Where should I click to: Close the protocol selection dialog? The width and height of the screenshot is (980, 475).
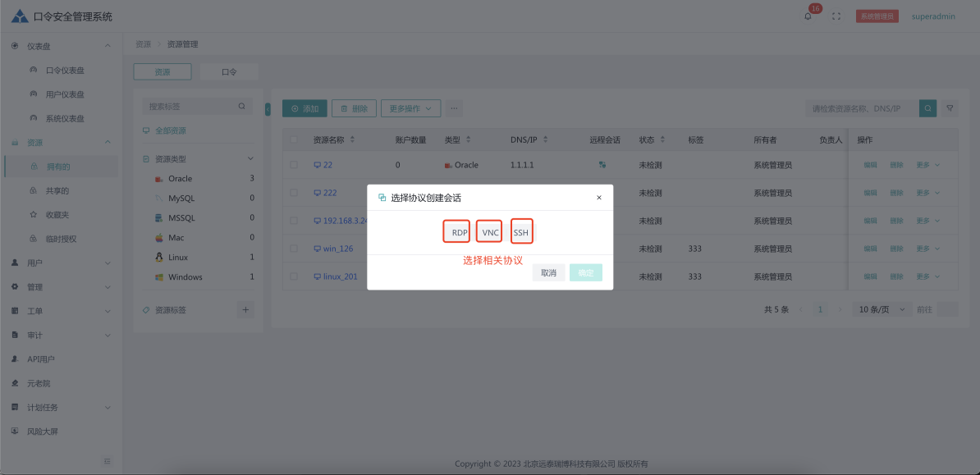(x=598, y=198)
